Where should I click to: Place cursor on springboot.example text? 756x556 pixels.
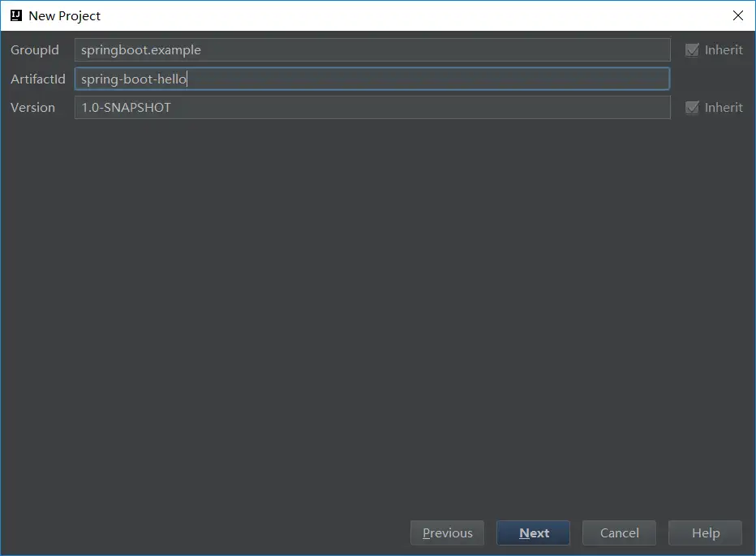pyautogui.click(x=140, y=50)
